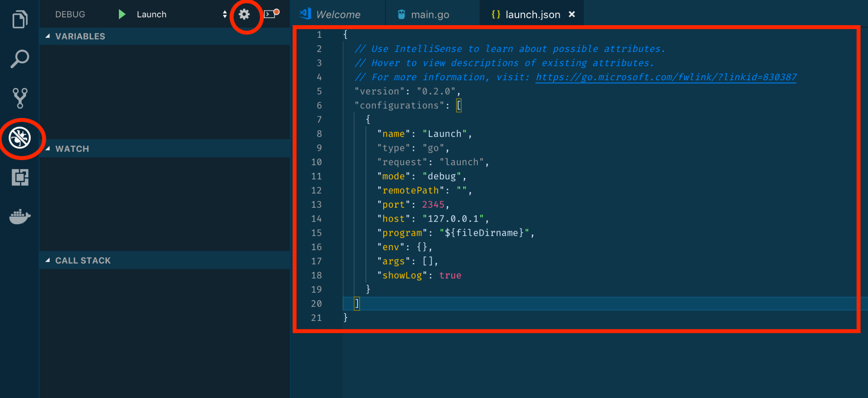Select the Search icon in the activity bar
The height and width of the screenshot is (398, 868).
click(x=19, y=59)
